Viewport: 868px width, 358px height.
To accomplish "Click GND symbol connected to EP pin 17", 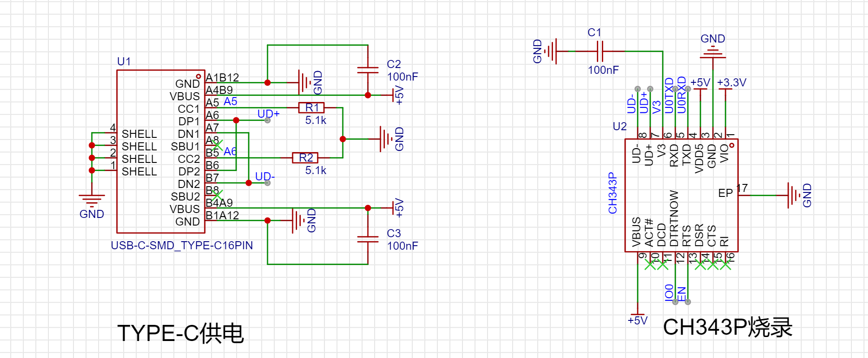I will 793,196.
